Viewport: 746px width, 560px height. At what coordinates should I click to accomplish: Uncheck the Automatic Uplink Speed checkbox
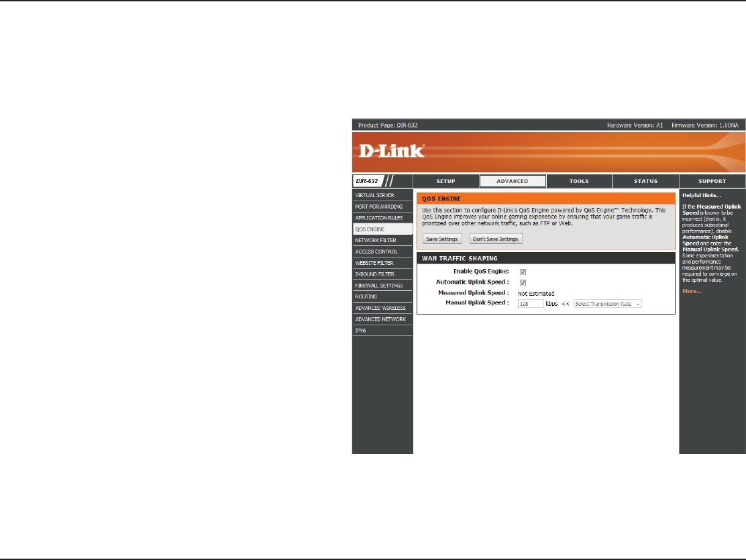pos(523,282)
